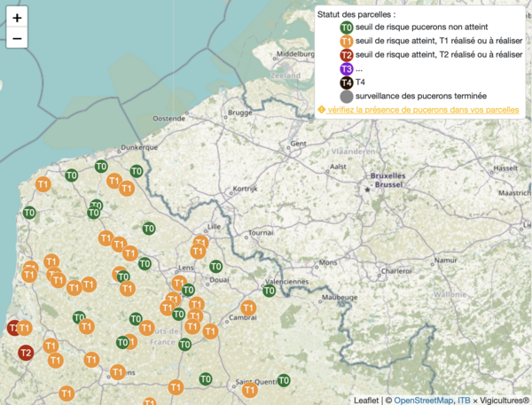Open the Leaflet attribution link
This screenshot has height=405, width=532.
(366, 399)
